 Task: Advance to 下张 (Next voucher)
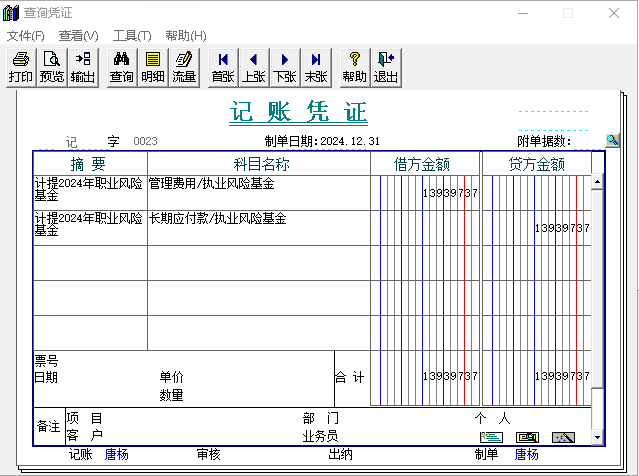[285, 67]
